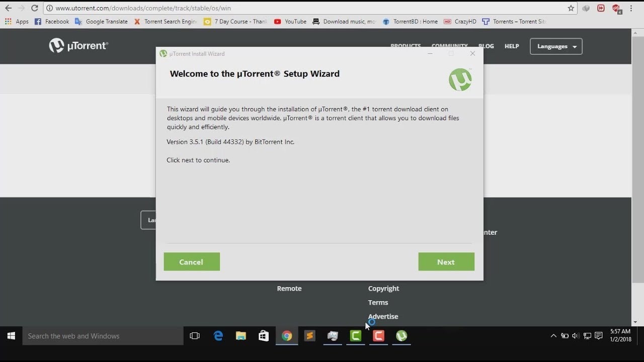Open the Windows Store from the taskbar

click(x=264, y=336)
